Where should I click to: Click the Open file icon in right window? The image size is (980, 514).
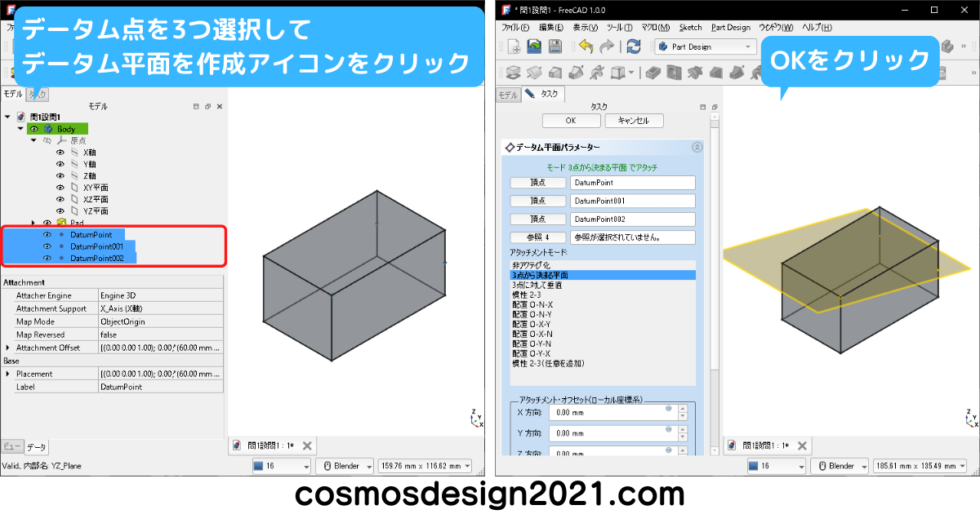pos(534,47)
